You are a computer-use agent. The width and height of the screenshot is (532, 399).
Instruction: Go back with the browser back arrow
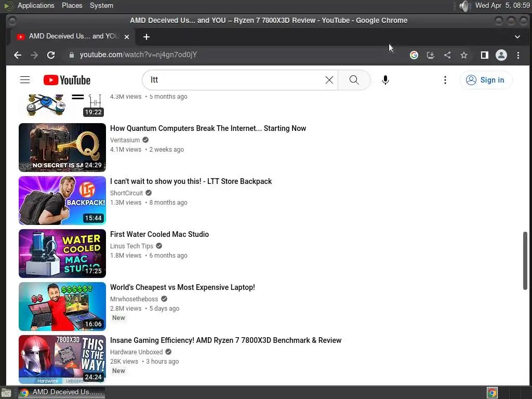coord(18,55)
